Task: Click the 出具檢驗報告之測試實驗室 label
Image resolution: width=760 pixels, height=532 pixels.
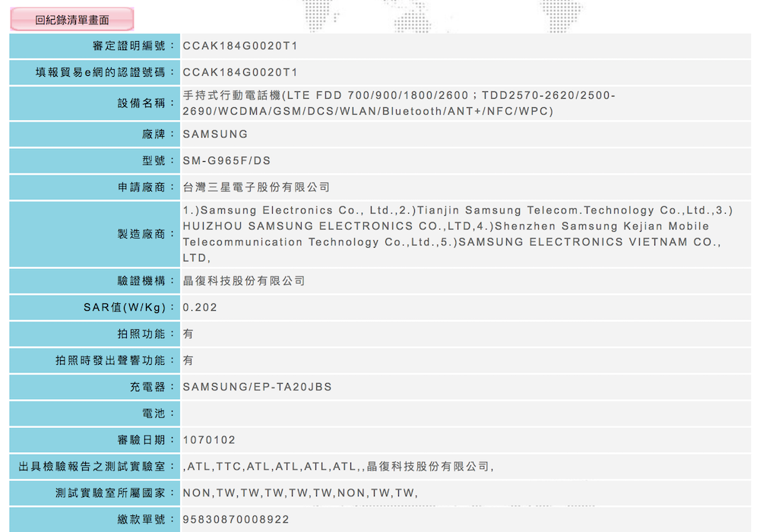Action: 97,467
